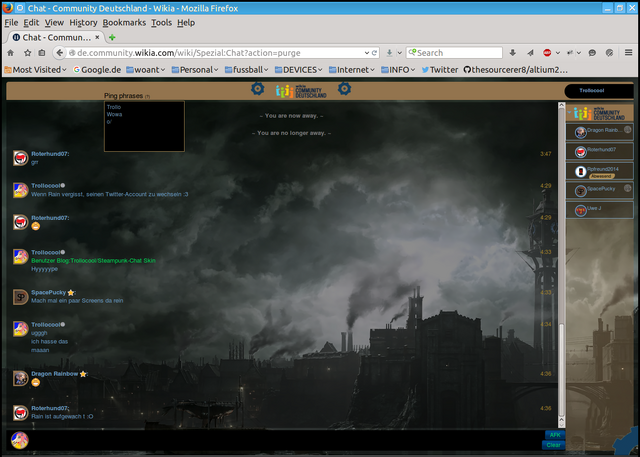Click the search engine magnifier icon
This screenshot has height=457, width=640.
412,52
